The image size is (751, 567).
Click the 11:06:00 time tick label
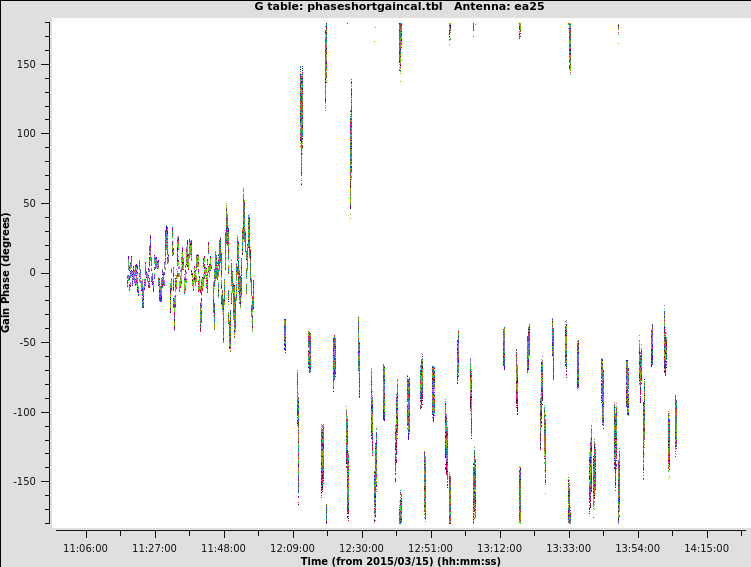[85, 548]
